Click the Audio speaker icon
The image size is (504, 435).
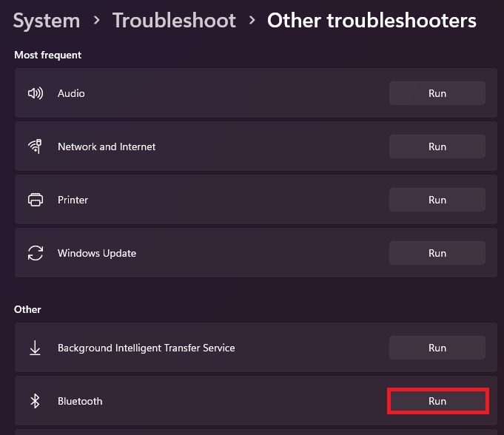tap(35, 93)
